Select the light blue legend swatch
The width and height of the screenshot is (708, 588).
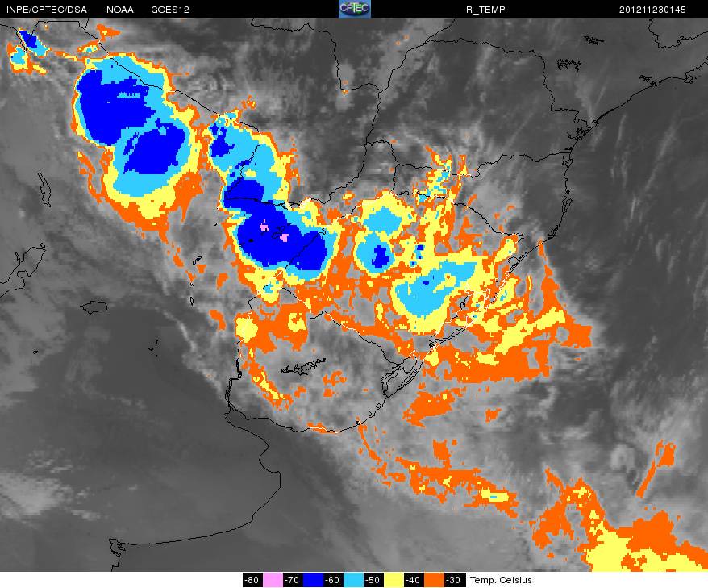353,580
